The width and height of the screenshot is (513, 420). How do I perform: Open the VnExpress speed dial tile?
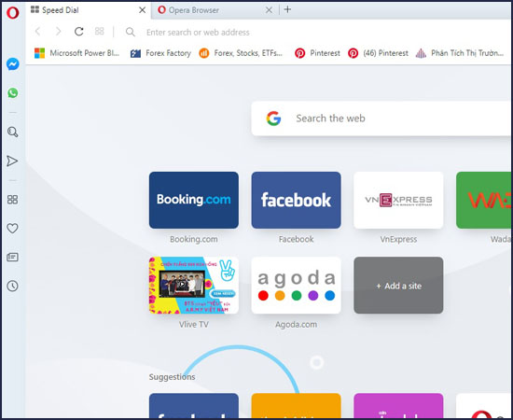398,200
